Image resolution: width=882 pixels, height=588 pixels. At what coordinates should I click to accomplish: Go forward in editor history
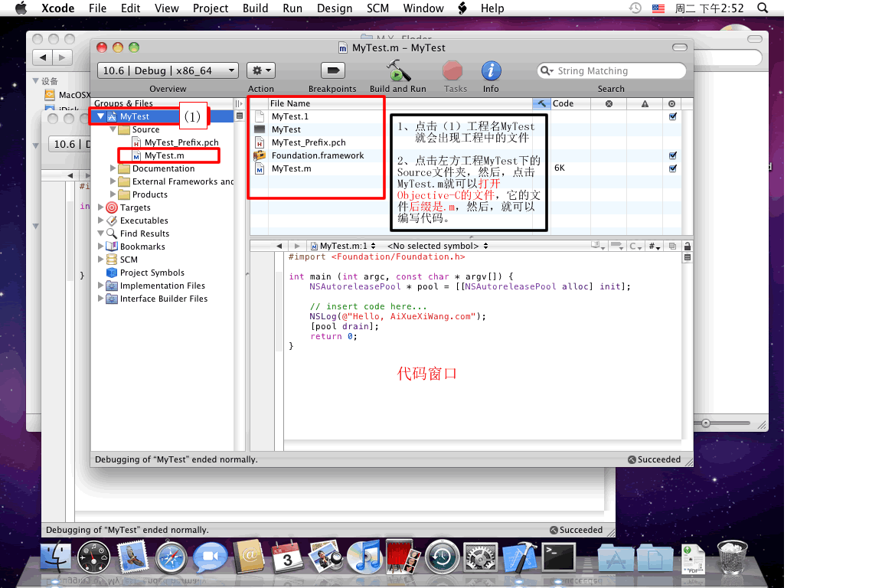(x=297, y=246)
